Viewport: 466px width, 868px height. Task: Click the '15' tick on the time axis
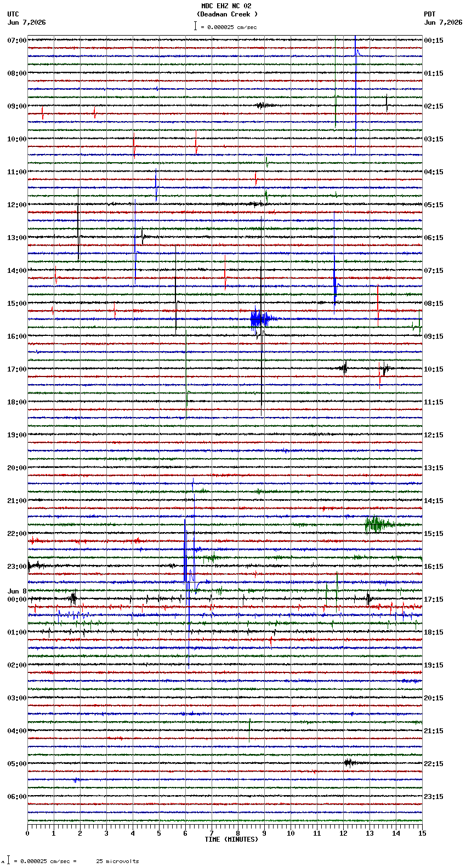click(x=422, y=833)
